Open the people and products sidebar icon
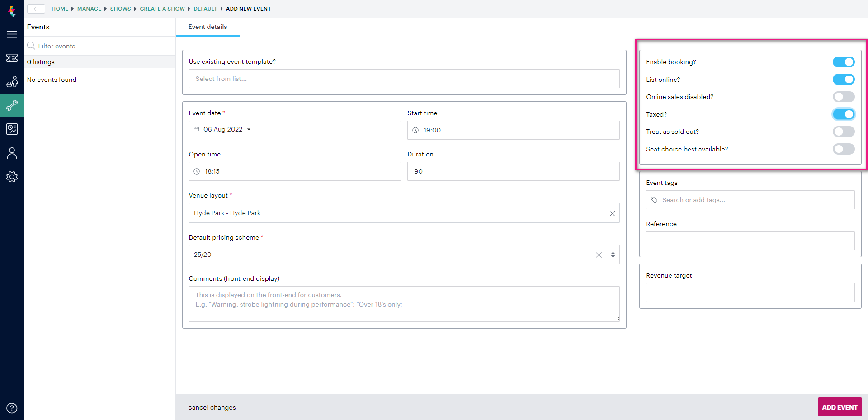The image size is (868, 420). click(x=12, y=82)
